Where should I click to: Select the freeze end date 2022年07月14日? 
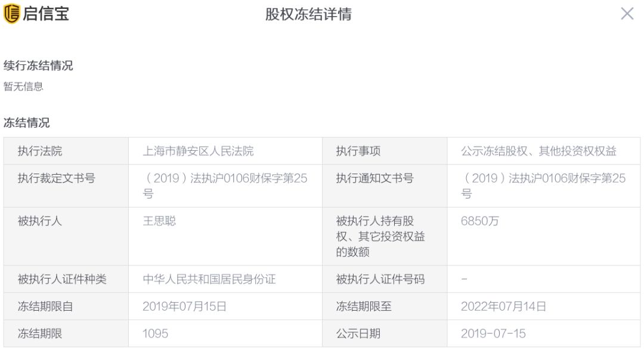coord(503,306)
